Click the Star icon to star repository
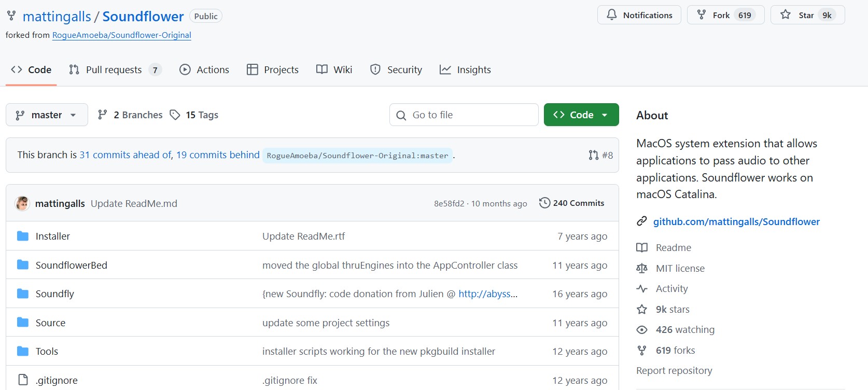868x390 pixels. tap(786, 15)
